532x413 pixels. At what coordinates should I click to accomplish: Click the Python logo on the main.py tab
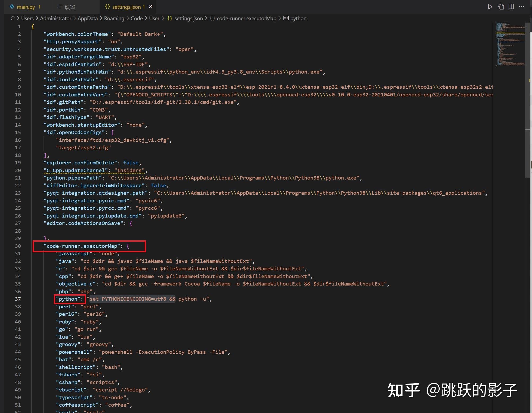(12, 6)
